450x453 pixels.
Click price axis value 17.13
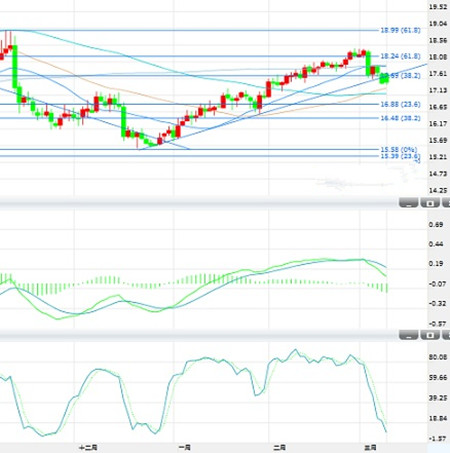click(438, 90)
